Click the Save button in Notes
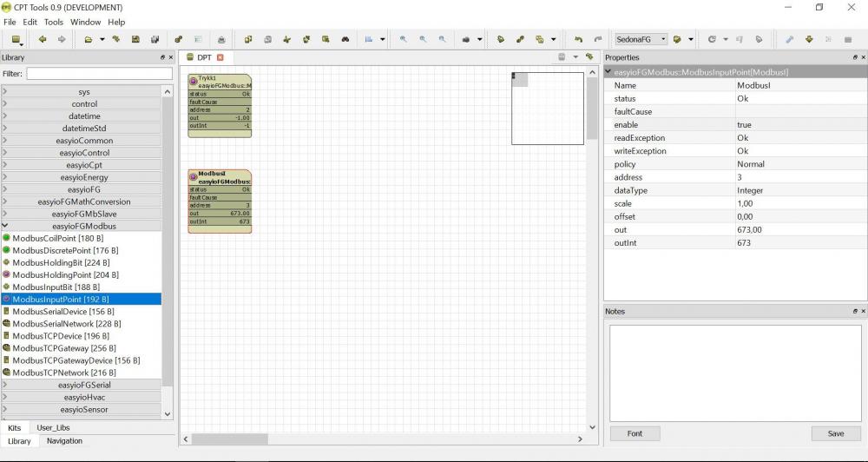The height and width of the screenshot is (462, 868). (835, 433)
